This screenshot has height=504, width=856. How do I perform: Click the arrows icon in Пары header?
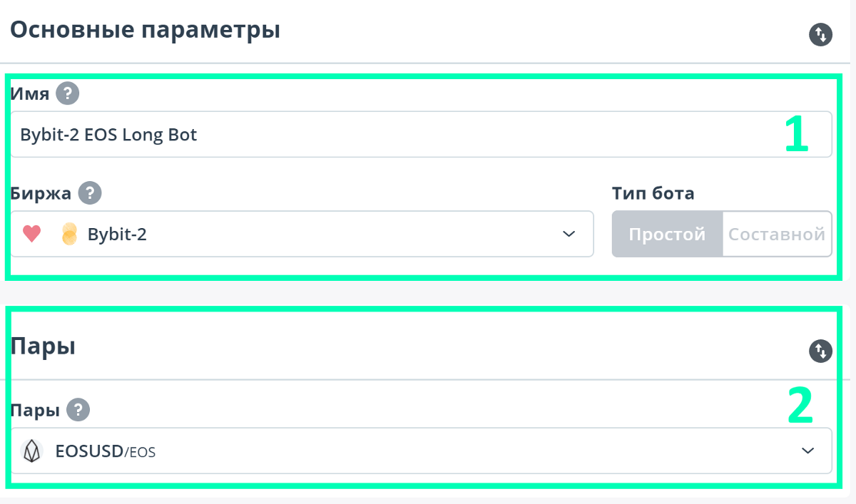[x=821, y=351]
